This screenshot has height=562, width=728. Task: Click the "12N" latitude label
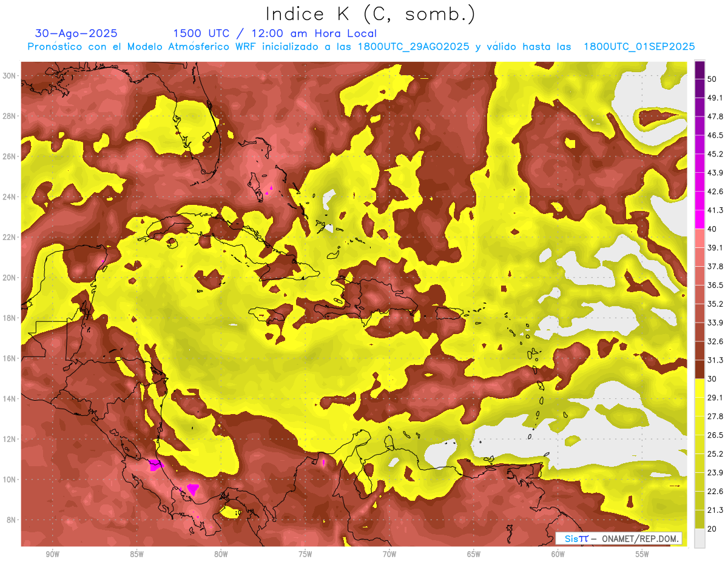pyautogui.click(x=10, y=439)
